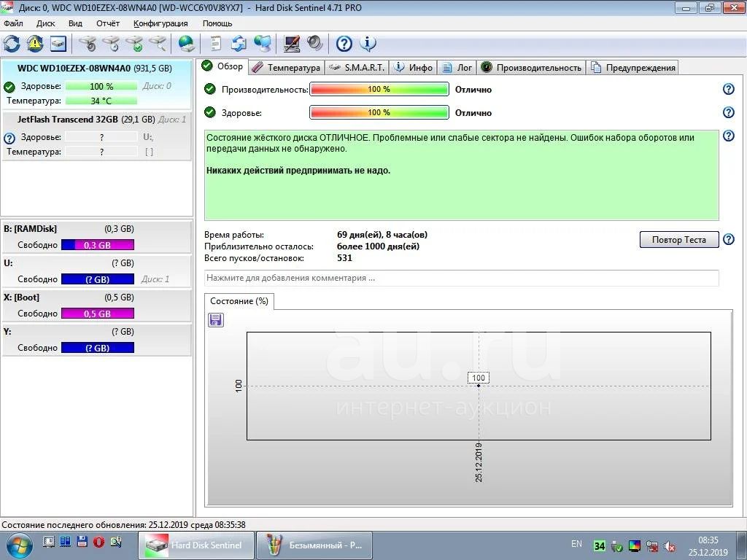The width and height of the screenshot is (747, 560).
Task: Select the Обзор tab
Action: point(222,66)
